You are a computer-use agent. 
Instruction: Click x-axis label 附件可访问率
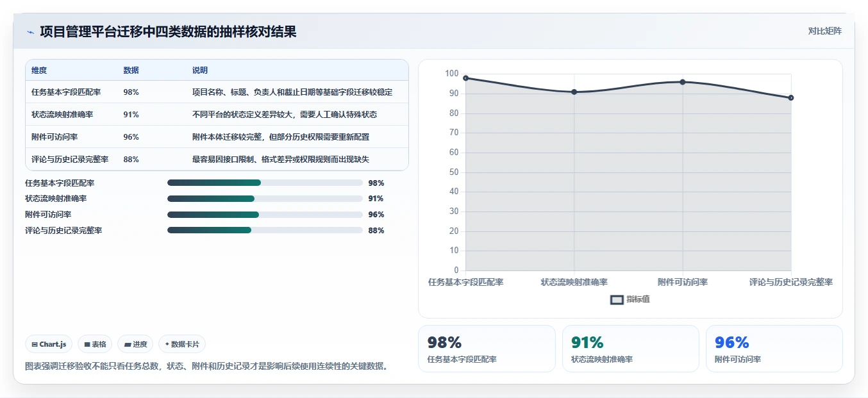pyautogui.click(x=683, y=283)
